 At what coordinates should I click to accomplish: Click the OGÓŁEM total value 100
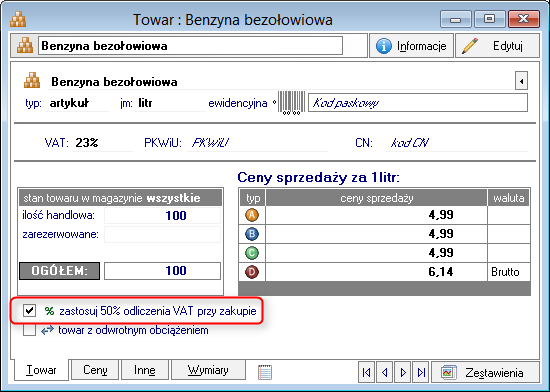(x=162, y=271)
